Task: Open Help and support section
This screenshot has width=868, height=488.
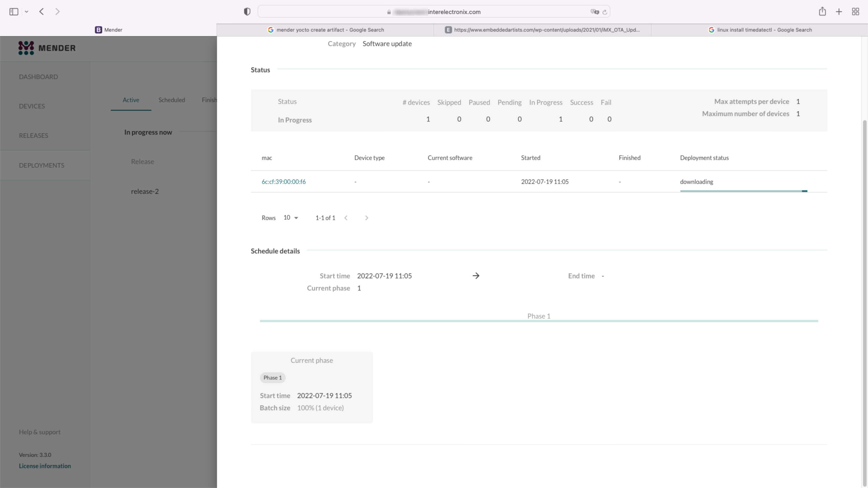Action: [x=39, y=431]
